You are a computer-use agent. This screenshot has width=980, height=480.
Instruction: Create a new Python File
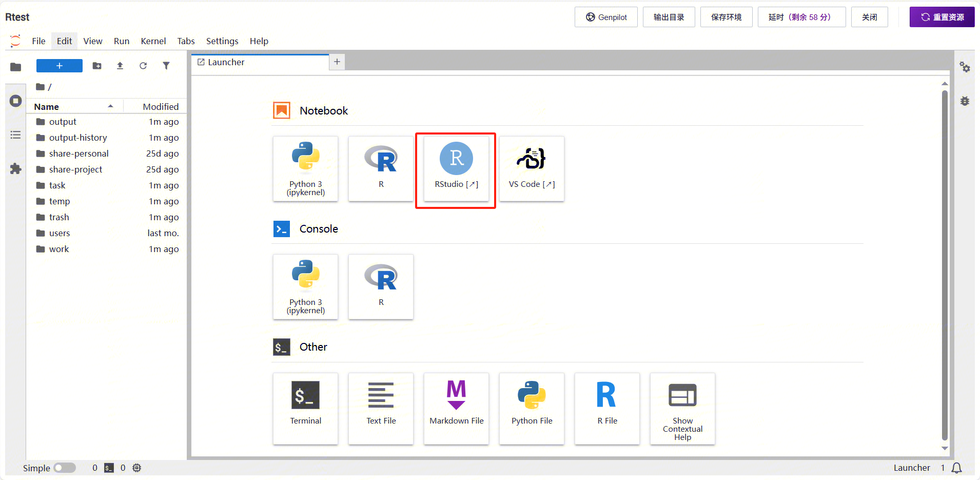532,409
